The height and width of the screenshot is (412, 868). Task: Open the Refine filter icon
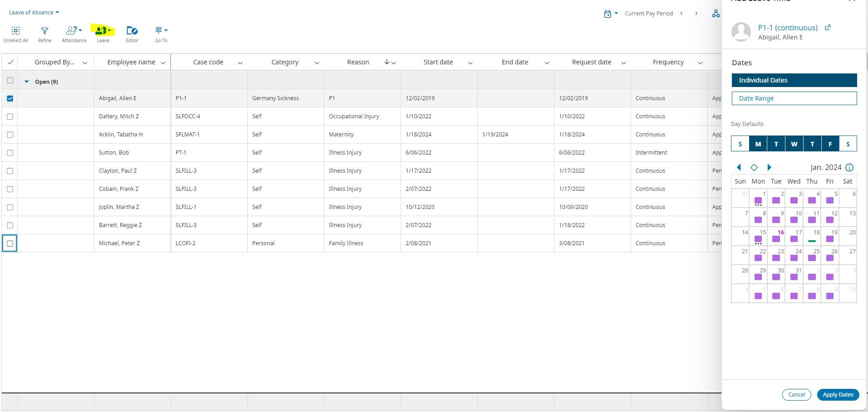[x=44, y=31]
